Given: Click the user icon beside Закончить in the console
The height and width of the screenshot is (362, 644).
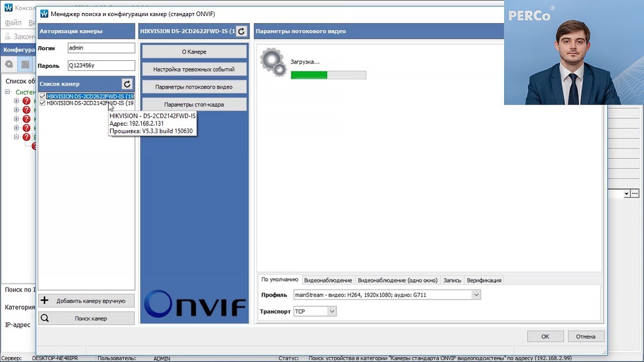Looking at the screenshot, I should coord(8,36).
